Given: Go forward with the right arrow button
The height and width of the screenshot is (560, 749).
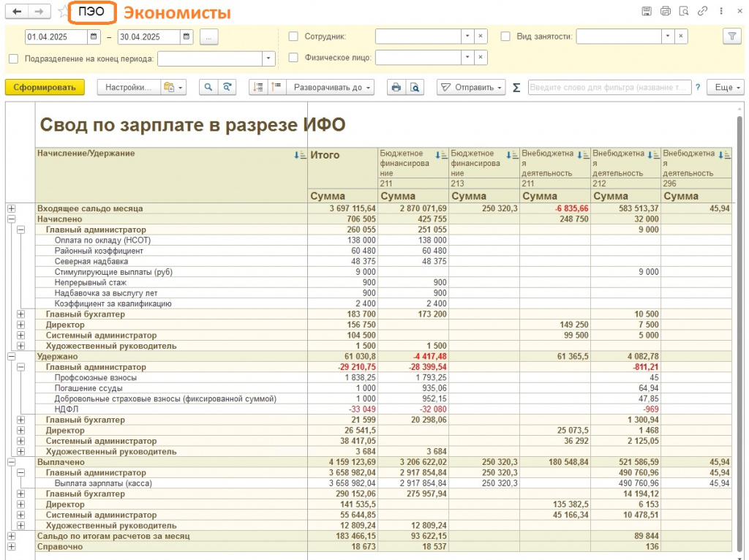Looking at the screenshot, I should click(39, 12).
